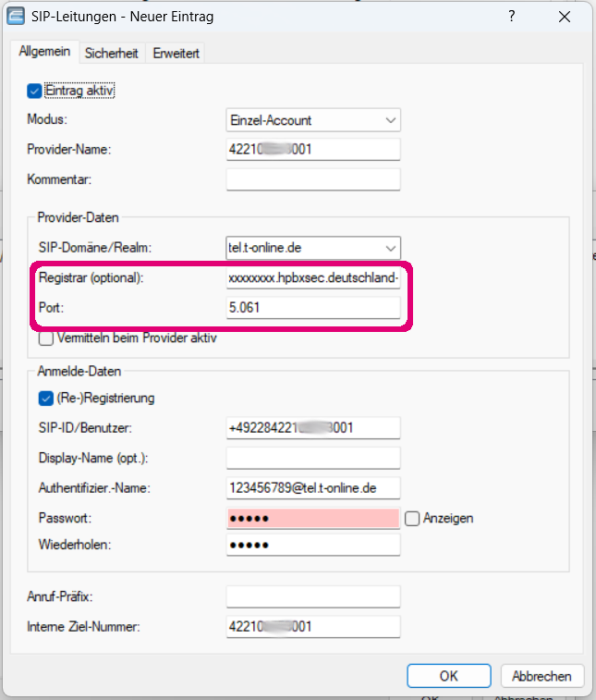Close the Neuer Eintrag dialog
The image size is (596, 700).
pos(565,17)
